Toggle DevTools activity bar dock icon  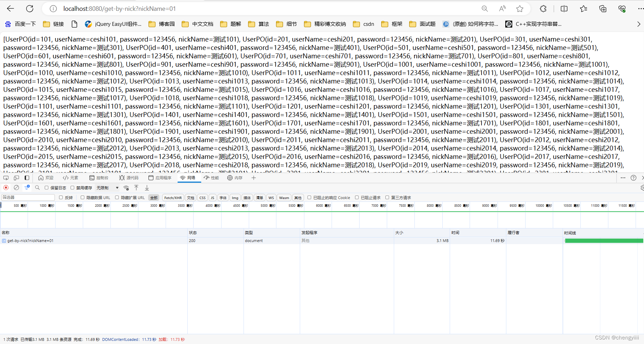point(27,178)
